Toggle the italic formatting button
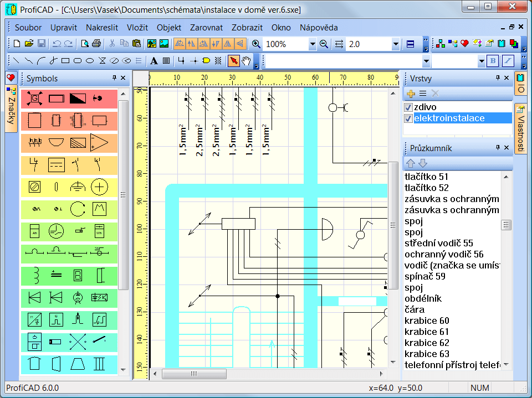Screen dimensions: 532x398 coord(508,61)
